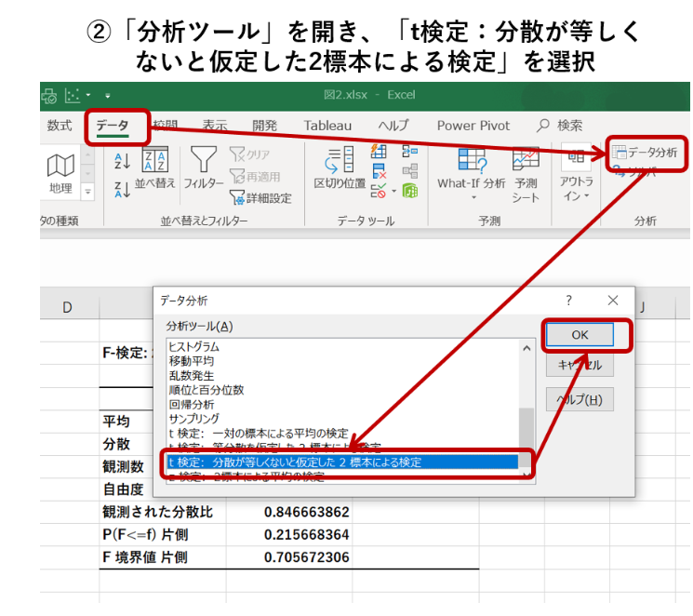Screen dimensions: 693x616
Task: Switch to the 表示 tab
Action: coord(215,126)
